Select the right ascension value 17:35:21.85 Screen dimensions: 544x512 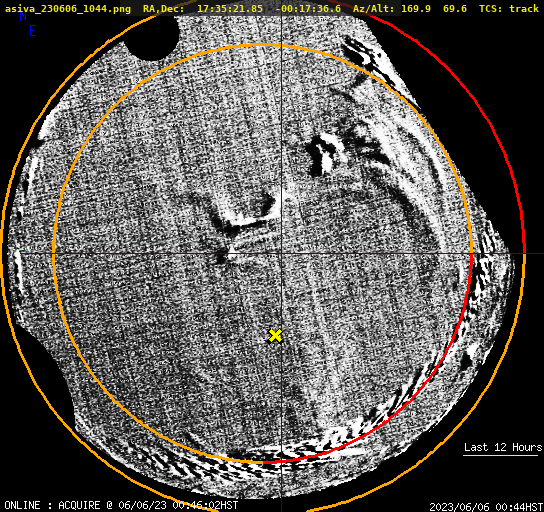pyautogui.click(x=230, y=9)
